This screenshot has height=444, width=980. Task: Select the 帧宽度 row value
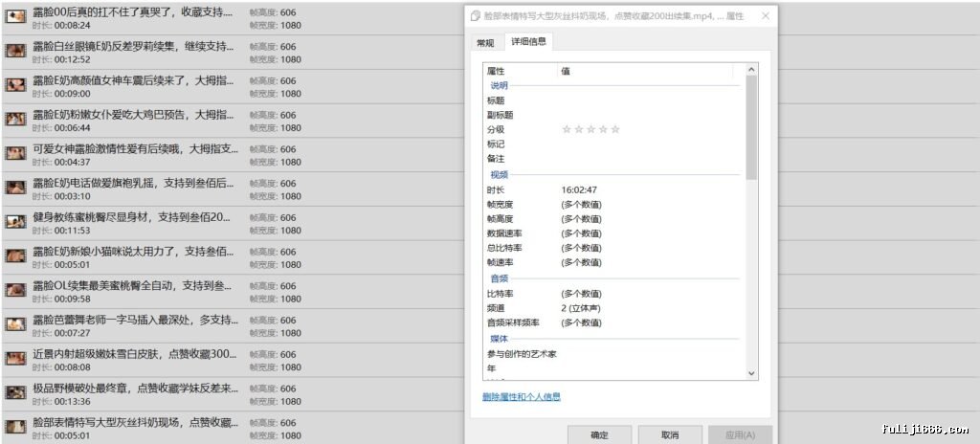pos(581,205)
